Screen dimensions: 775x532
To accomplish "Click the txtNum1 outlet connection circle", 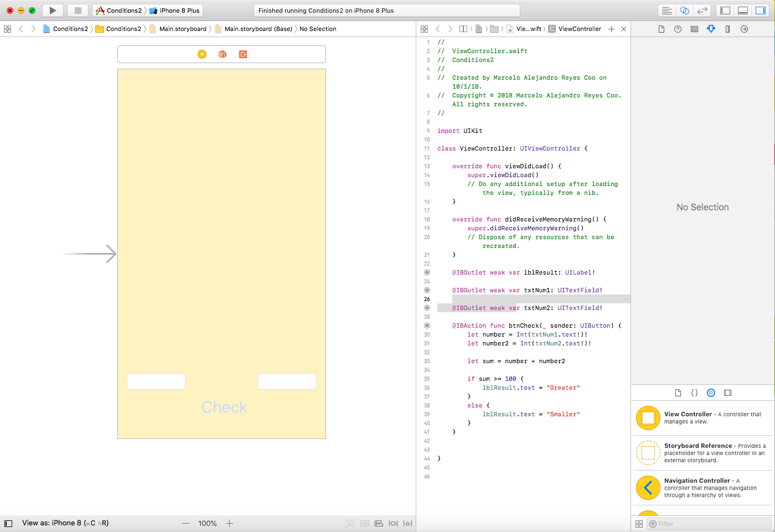I will tap(427, 290).
